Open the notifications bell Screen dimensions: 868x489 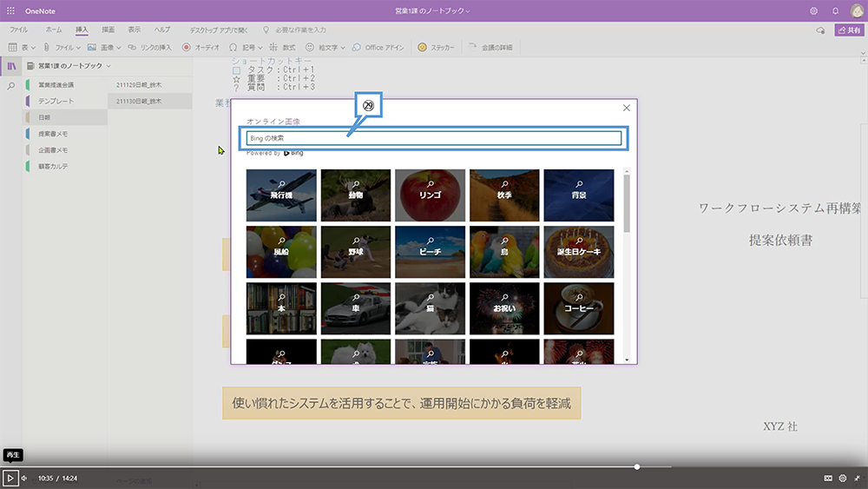tap(835, 10)
